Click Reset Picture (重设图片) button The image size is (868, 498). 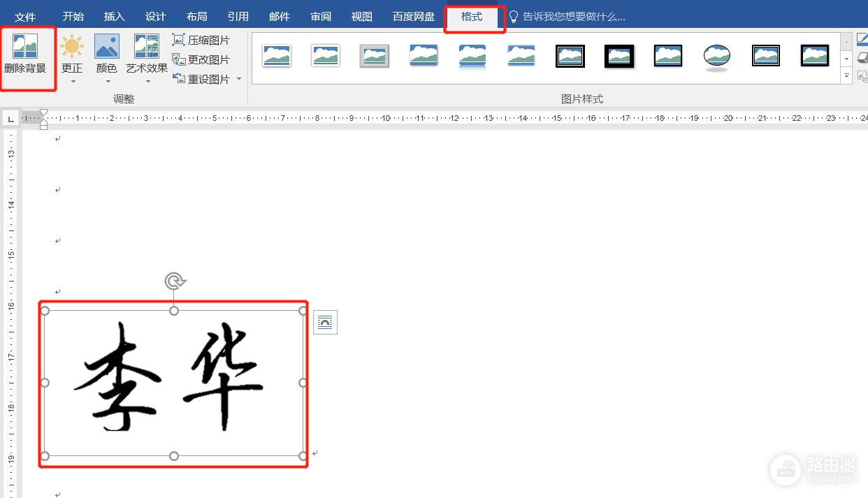(x=201, y=80)
